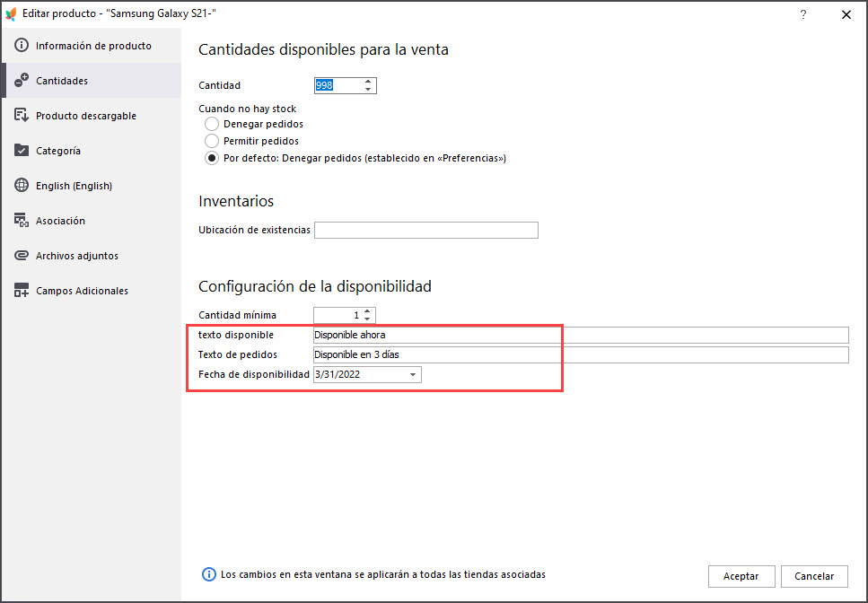Click the Cancelar button
The image size is (868, 603).
pyautogui.click(x=814, y=576)
